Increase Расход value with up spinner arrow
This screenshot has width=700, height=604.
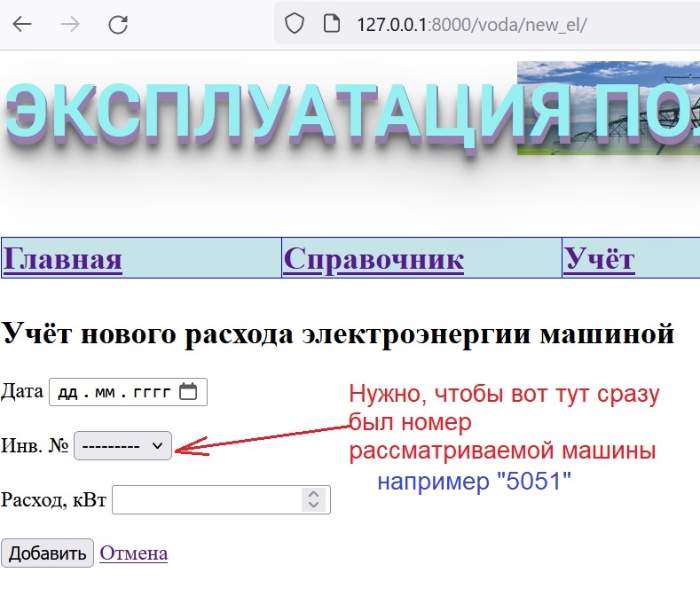pos(313,494)
